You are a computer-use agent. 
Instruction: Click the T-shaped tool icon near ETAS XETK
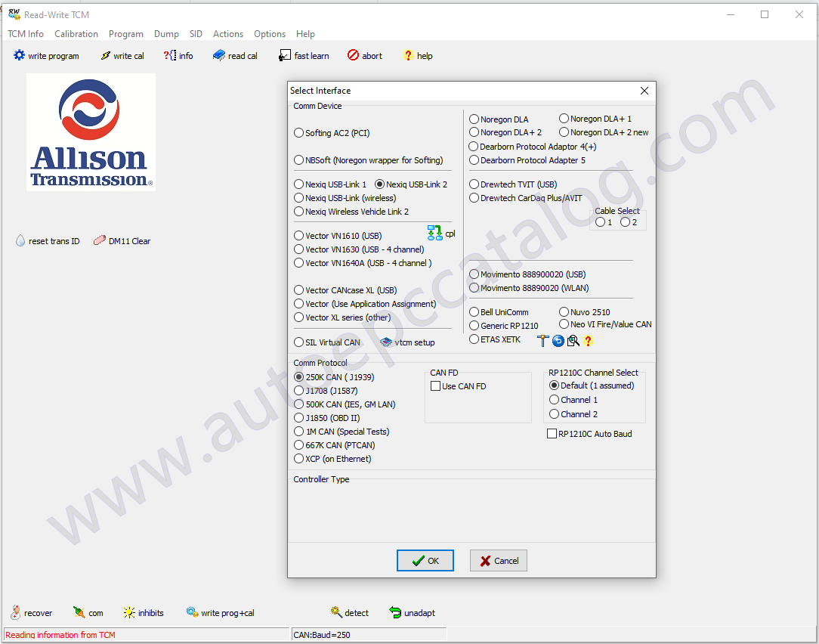[543, 341]
